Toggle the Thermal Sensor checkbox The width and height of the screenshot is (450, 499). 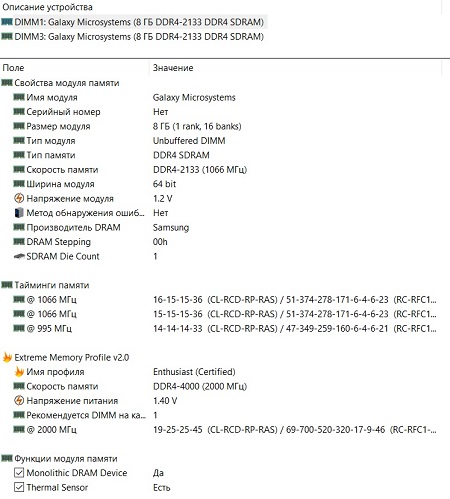(x=19, y=487)
